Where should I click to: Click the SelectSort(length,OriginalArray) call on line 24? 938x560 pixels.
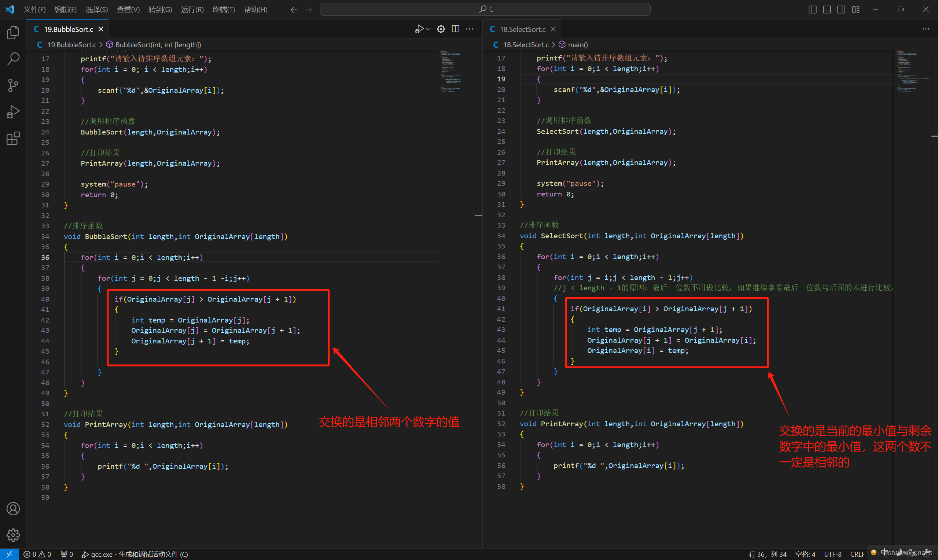click(x=606, y=131)
